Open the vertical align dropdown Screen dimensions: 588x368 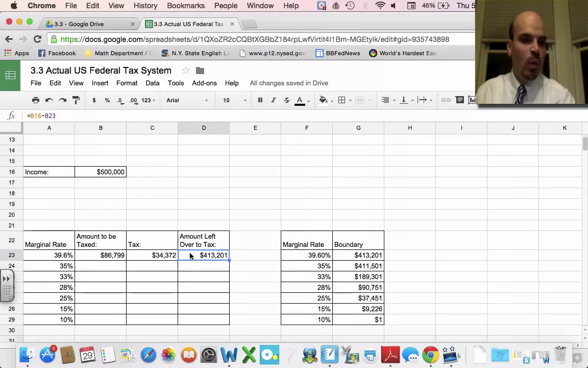point(407,100)
